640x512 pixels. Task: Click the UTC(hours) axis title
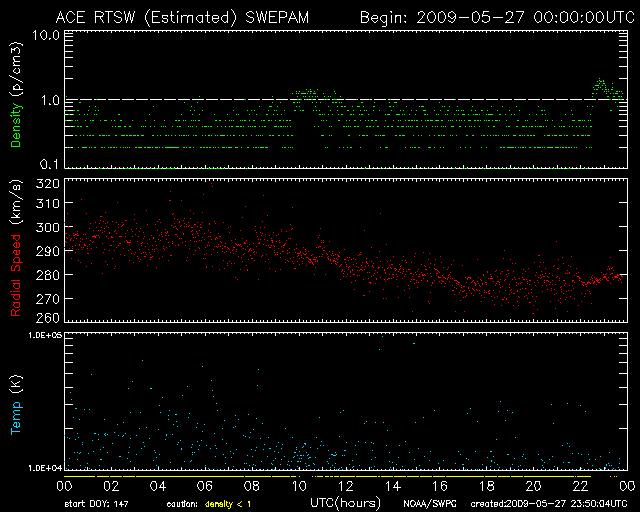click(345, 503)
